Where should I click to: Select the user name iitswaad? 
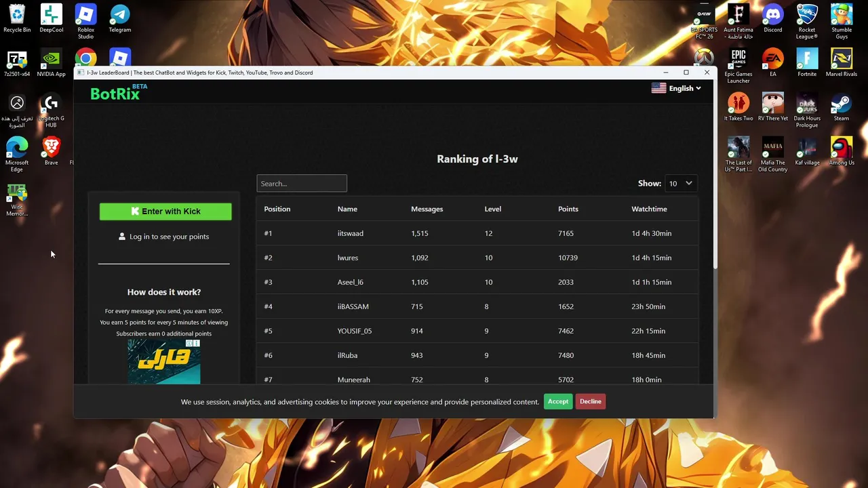point(351,233)
